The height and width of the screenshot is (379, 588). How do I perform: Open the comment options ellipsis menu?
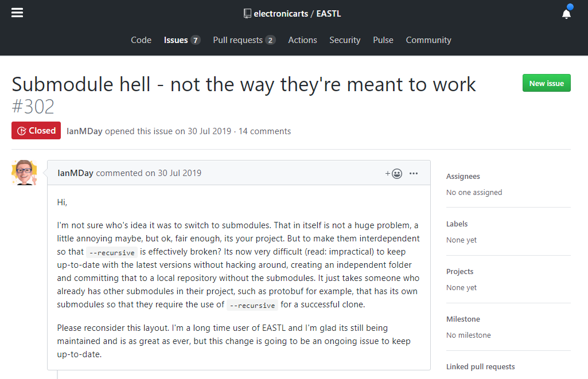point(414,173)
